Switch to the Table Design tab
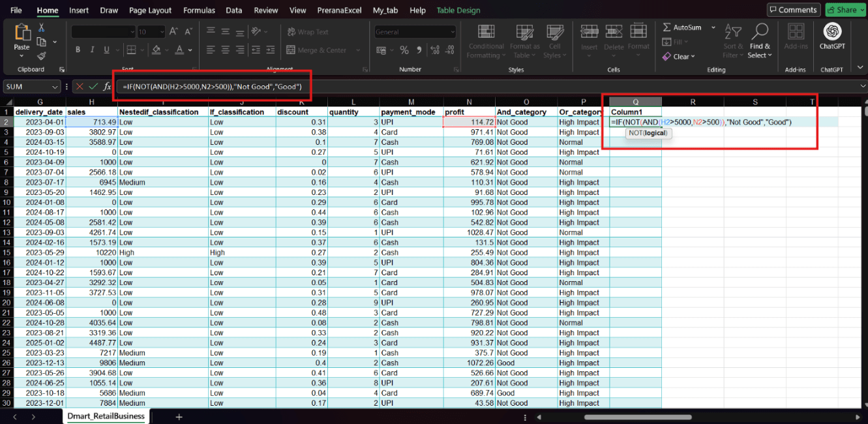The width and height of the screenshot is (868, 424). pos(458,10)
